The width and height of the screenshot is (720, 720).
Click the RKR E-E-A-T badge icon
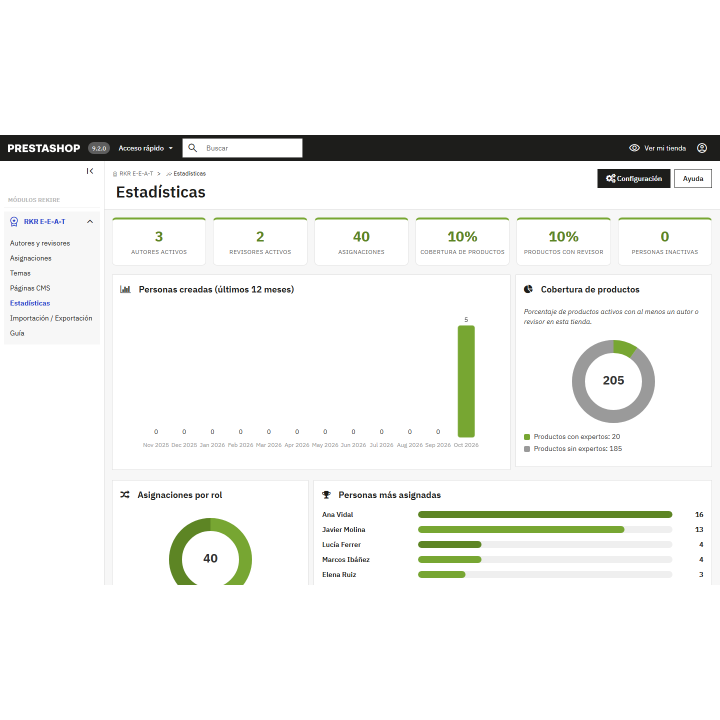[14, 222]
